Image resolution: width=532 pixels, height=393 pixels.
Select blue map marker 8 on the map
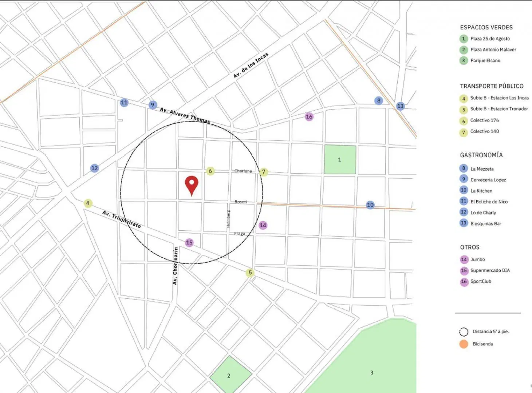coord(379,100)
